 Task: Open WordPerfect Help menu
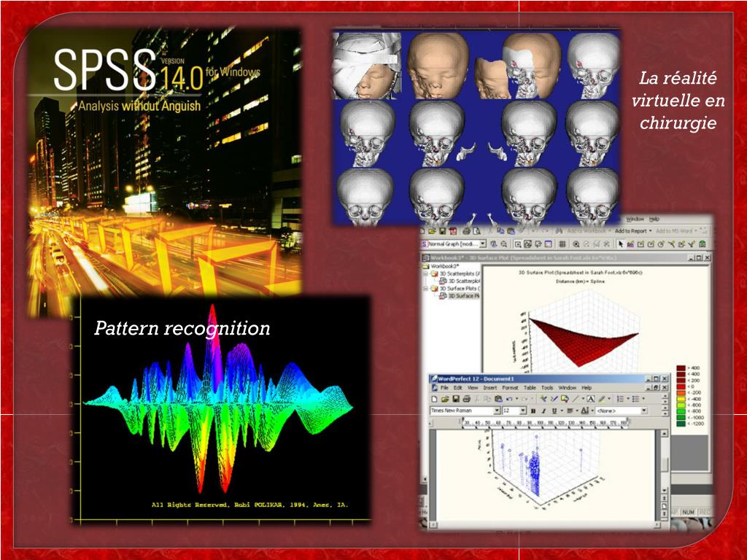pyautogui.click(x=587, y=388)
